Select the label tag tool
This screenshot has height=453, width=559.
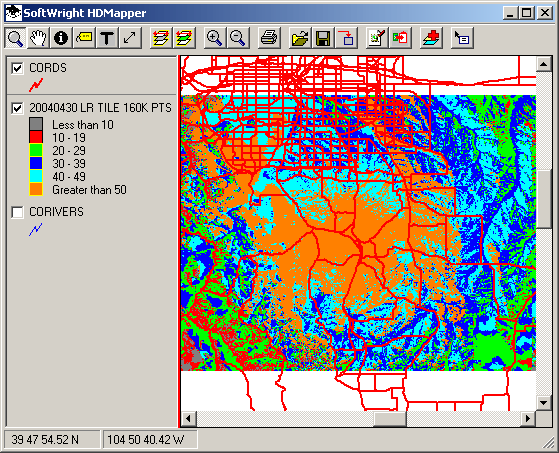point(84,38)
